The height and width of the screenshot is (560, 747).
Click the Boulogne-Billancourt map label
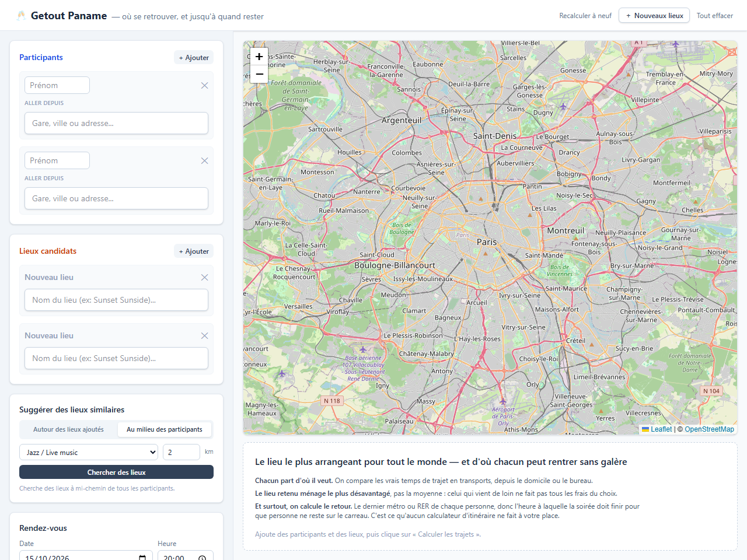395,265
